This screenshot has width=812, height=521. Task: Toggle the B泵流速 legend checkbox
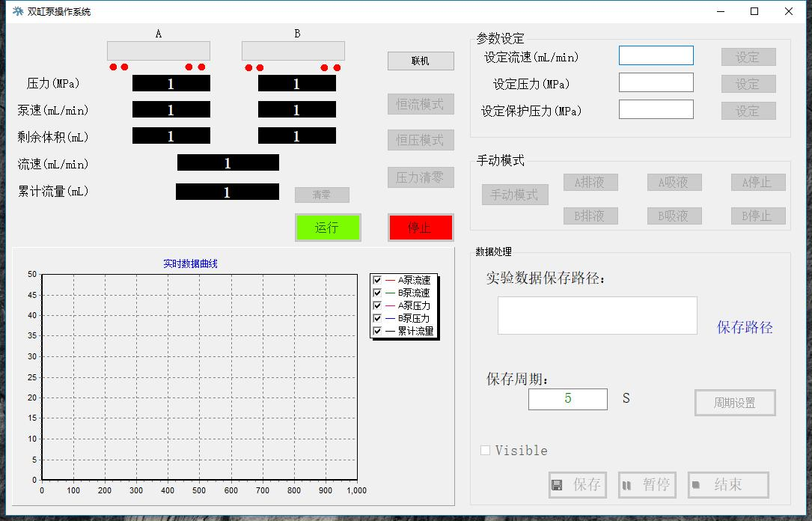tap(377, 293)
